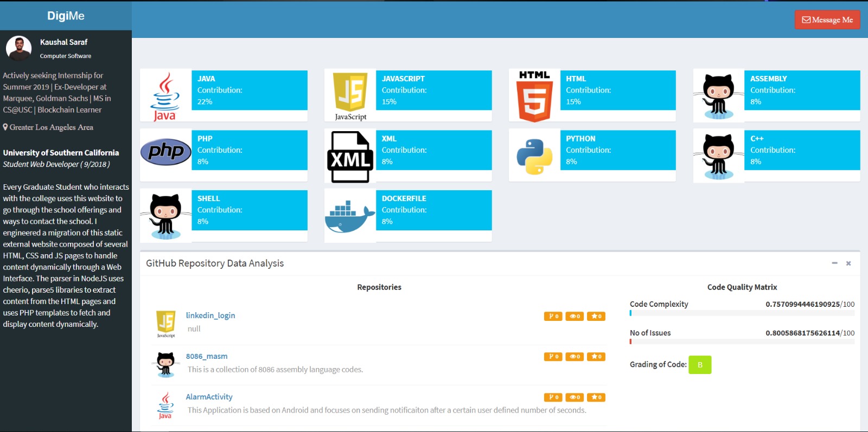Click the HTML contribution 15% tile
Image resolution: width=868 pixels, height=432 pixels.
click(x=618, y=90)
